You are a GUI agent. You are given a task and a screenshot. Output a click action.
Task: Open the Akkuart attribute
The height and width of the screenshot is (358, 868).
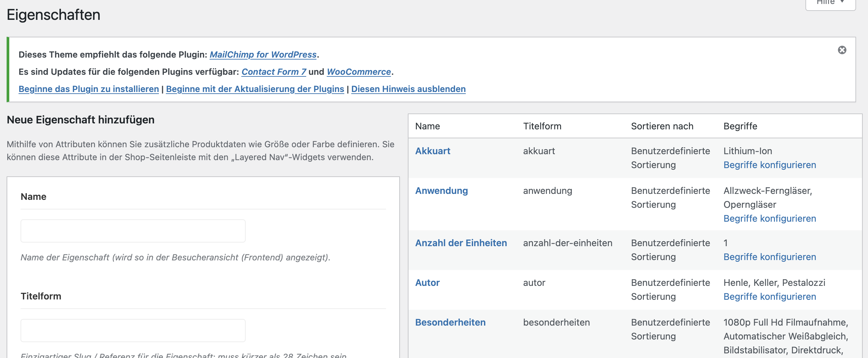click(x=432, y=151)
